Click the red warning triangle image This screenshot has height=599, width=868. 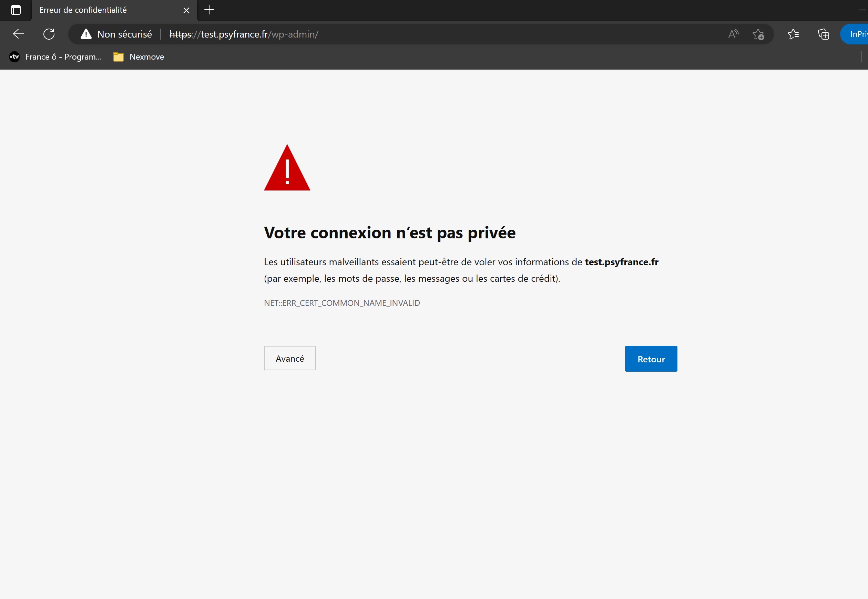point(287,169)
